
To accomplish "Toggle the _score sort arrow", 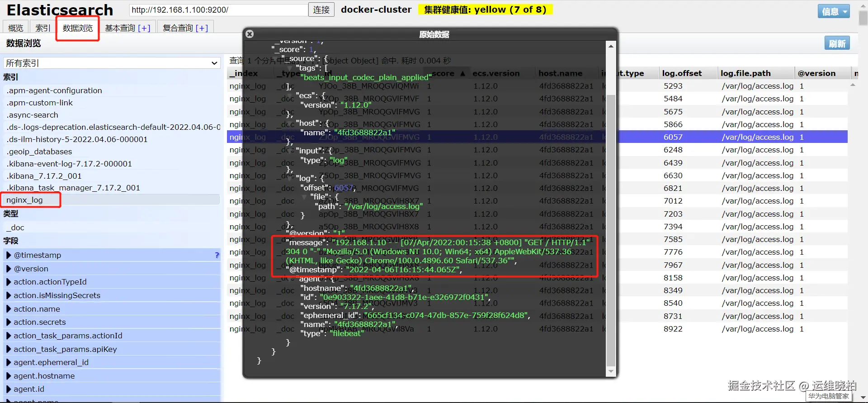I will [462, 74].
